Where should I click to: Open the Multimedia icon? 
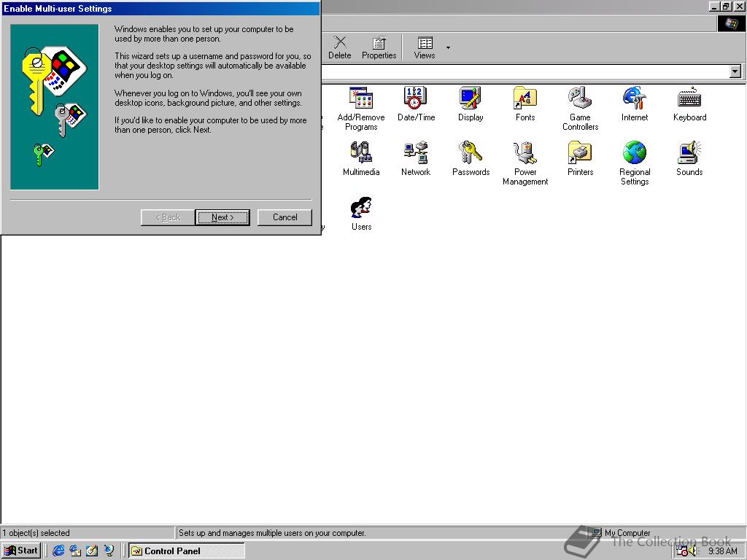pyautogui.click(x=361, y=158)
